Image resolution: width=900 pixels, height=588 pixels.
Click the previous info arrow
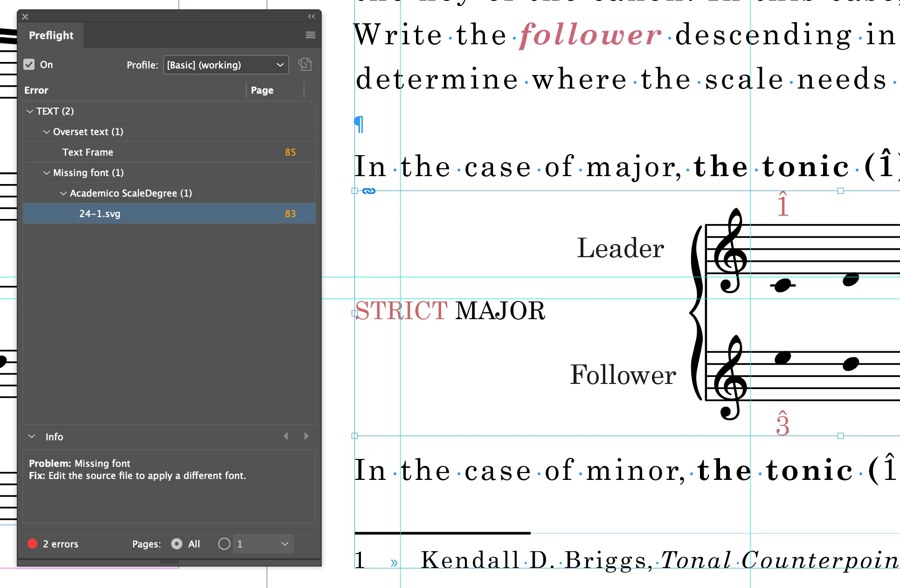coord(286,437)
